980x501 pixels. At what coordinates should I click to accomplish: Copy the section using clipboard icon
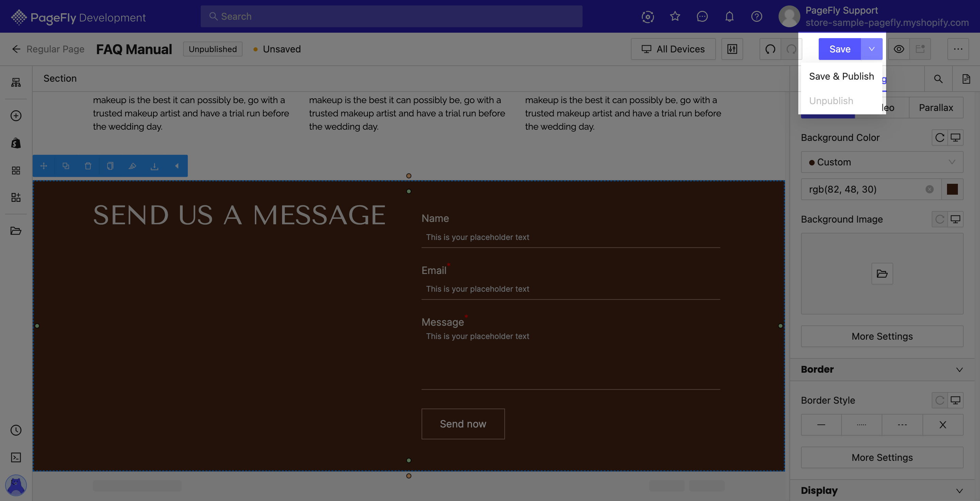110,166
